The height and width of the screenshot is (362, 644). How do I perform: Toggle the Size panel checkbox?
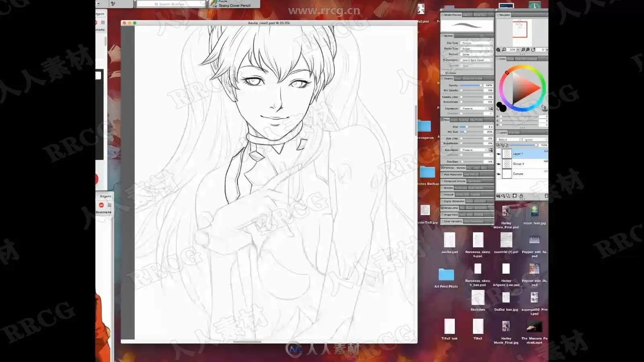click(x=442, y=120)
